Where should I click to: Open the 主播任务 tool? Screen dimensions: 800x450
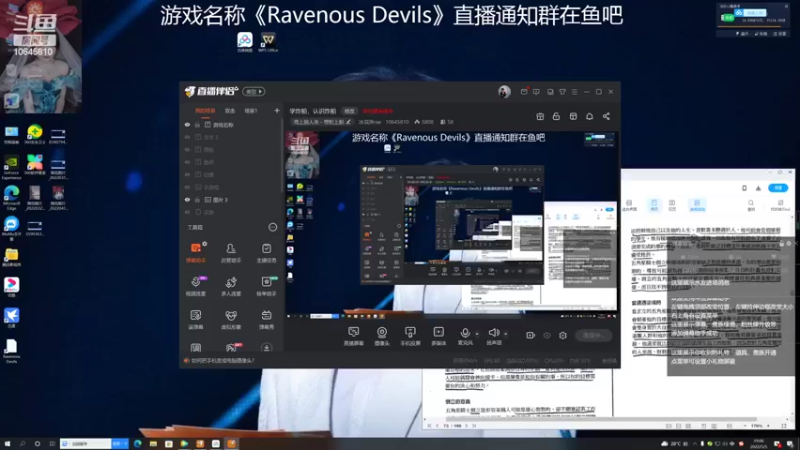point(266,252)
